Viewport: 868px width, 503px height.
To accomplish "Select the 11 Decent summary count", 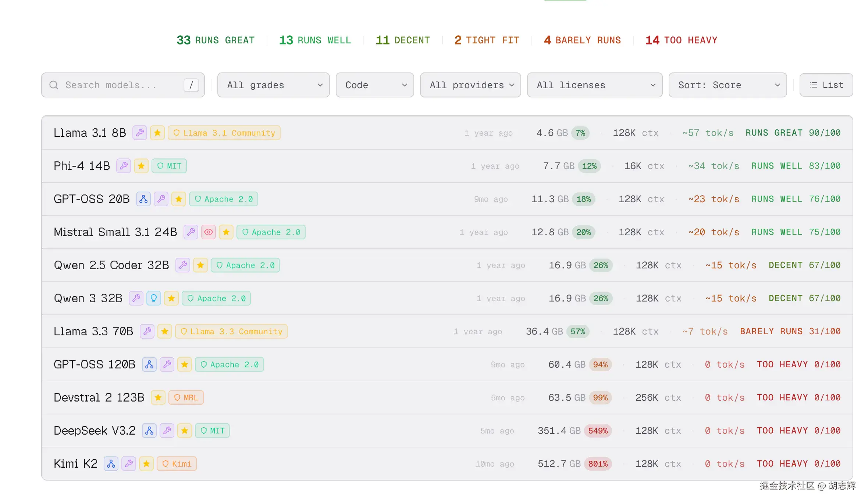I will [x=403, y=40].
